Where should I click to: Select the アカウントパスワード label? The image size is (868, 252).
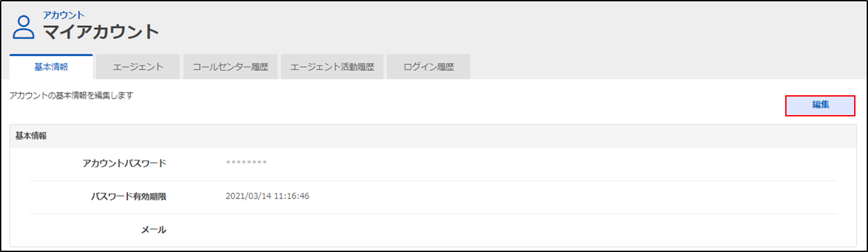point(124,163)
